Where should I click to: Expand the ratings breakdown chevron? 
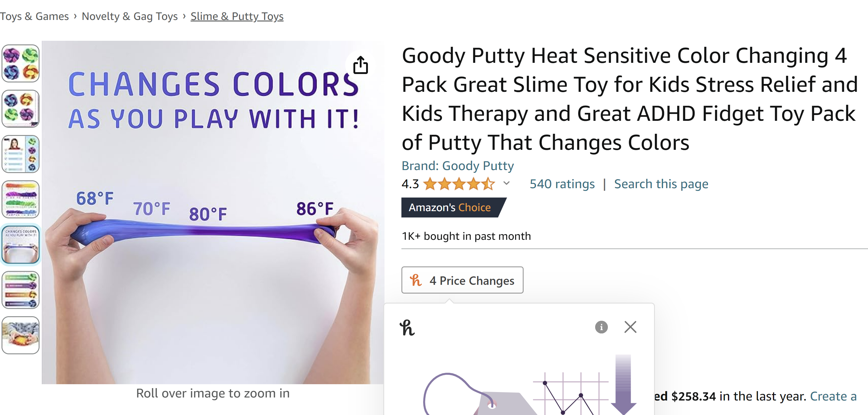(x=506, y=183)
